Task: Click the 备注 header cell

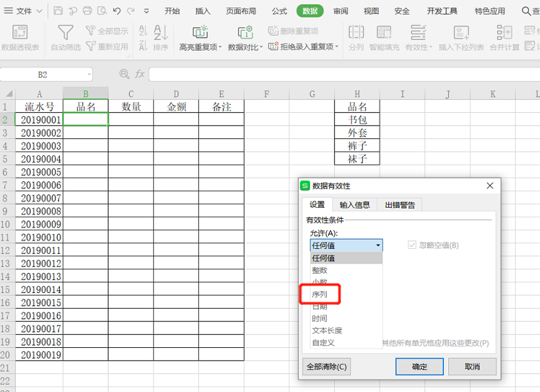Action: (x=222, y=106)
